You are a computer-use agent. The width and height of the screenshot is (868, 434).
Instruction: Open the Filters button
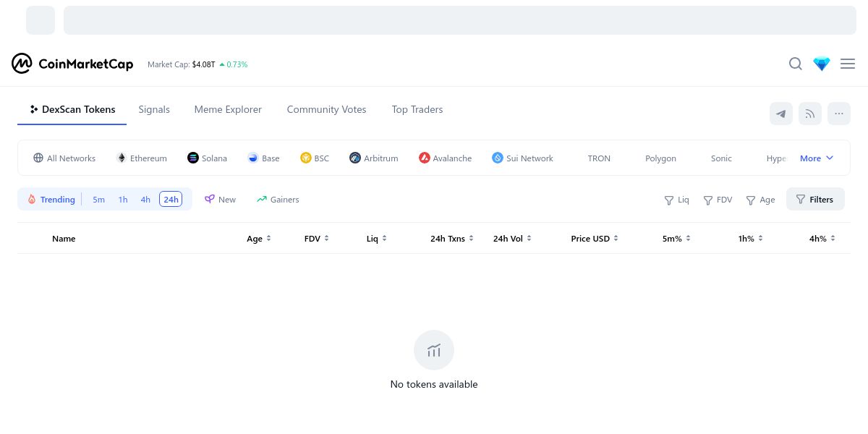[x=815, y=199]
